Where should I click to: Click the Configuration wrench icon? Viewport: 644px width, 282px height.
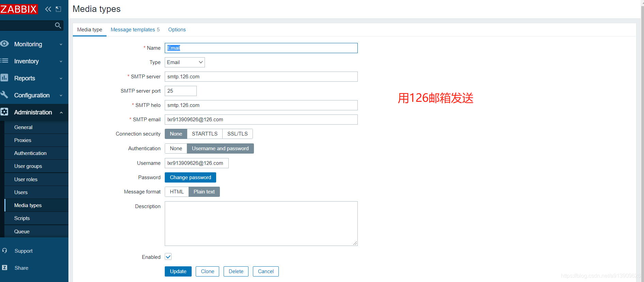pos(4,95)
